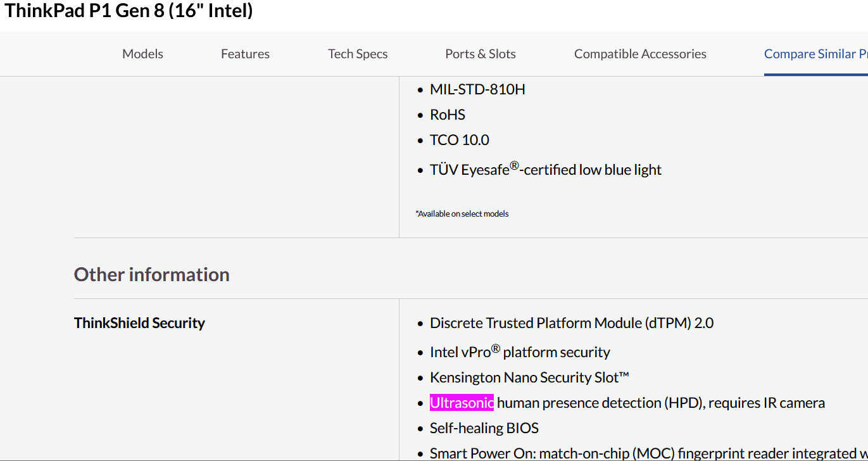The image size is (868, 461).
Task: Click the TÜV Eyesafe-certified low blue light item
Action: tap(545, 170)
